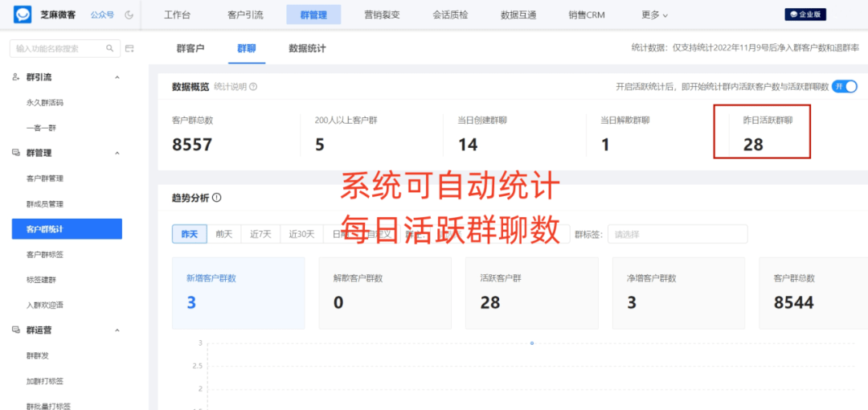
Task: Select the 昨天 time range option
Action: click(x=190, y=234)
